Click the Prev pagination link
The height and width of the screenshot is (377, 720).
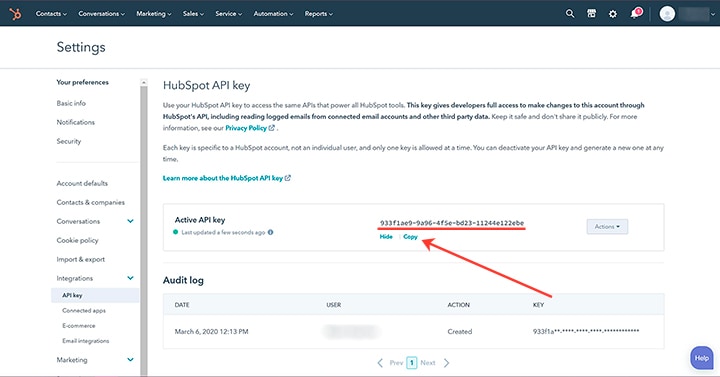(x=396, y=363)
